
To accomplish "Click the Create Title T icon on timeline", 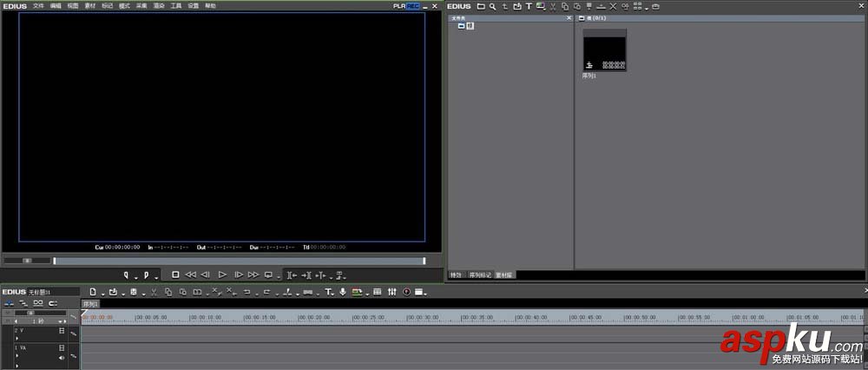I will coord(328,292).
